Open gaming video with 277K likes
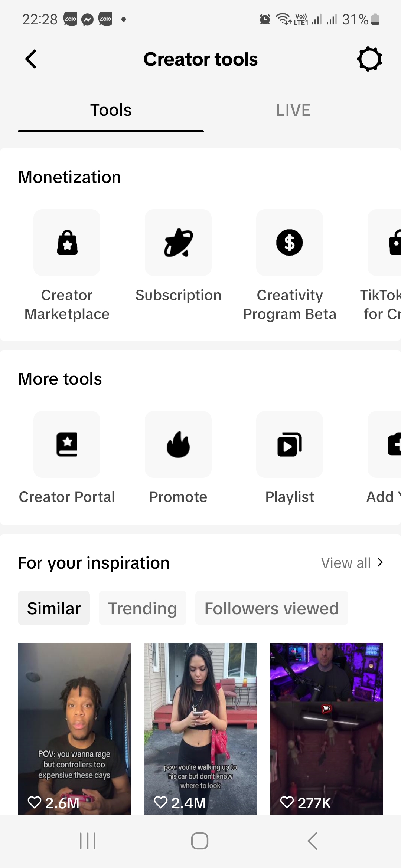401x868 pixels. click(x=327, y=729)
